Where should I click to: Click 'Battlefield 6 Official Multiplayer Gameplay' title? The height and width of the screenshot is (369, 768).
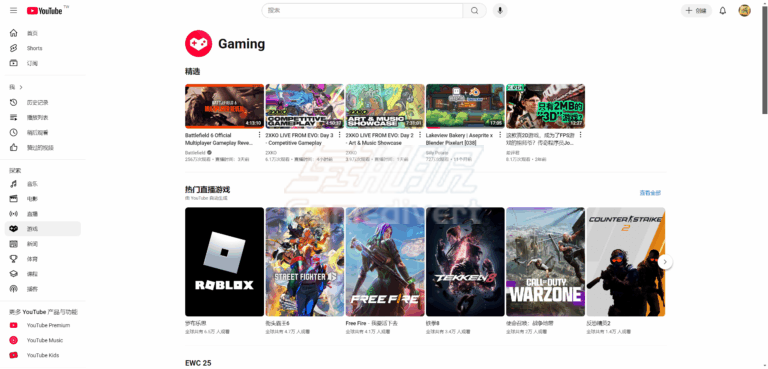click(x=219, y=139)
